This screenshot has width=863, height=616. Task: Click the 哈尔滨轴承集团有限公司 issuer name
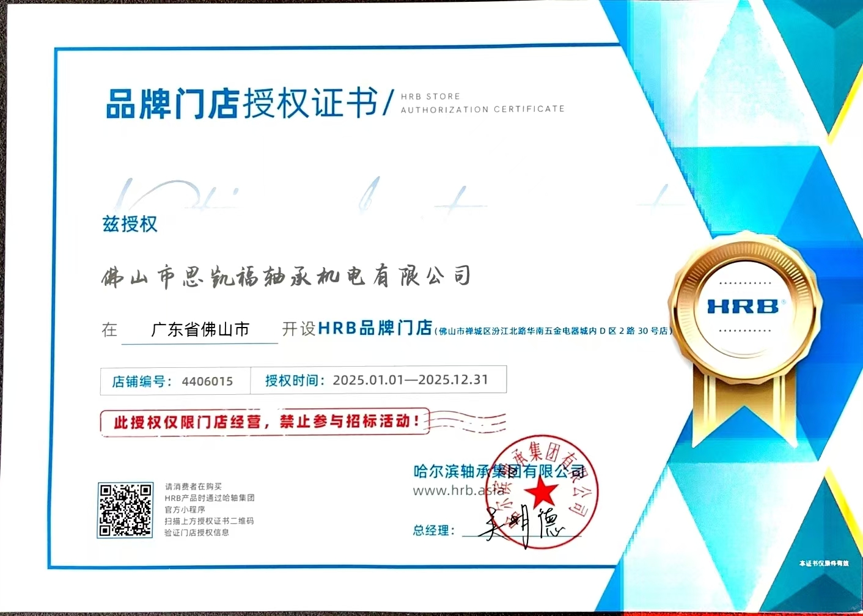pos(499,471)
